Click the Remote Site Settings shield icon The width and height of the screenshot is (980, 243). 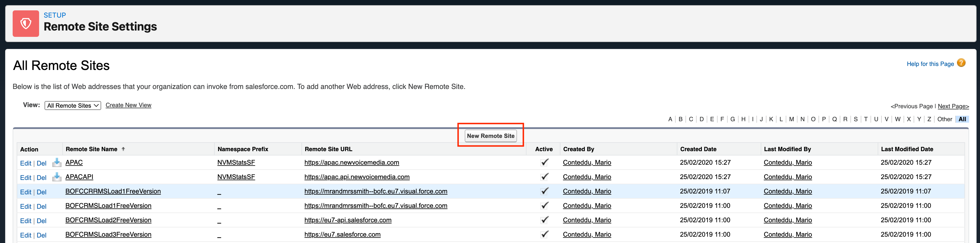pyautogui.click(x=26, y=24)
